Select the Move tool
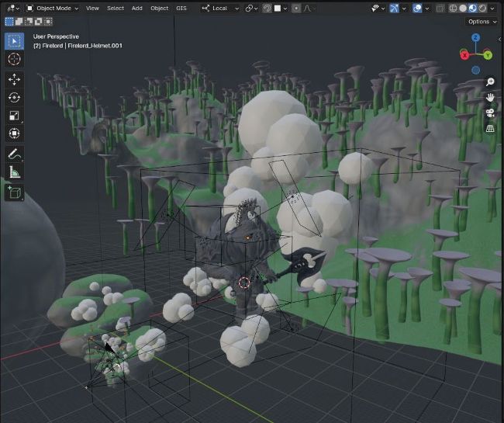The width and height of the screenshot is (504, 423). [x=14, y=79]
